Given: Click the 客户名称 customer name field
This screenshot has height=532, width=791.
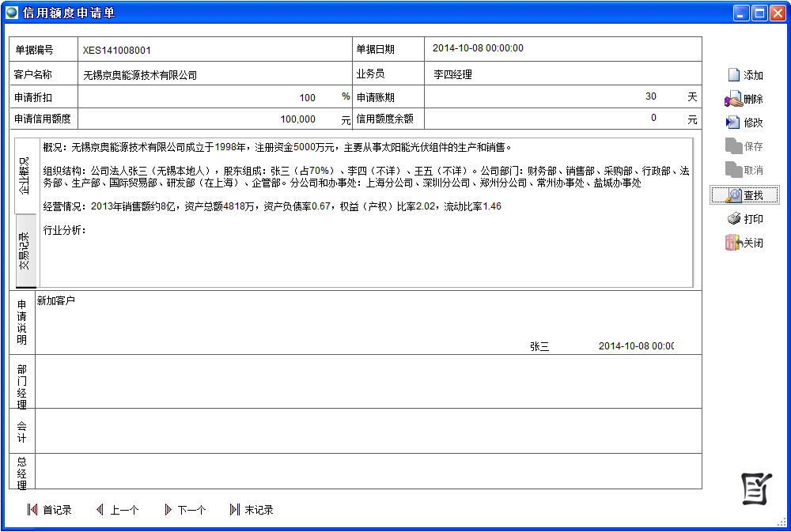Looking at the screenshot, I should point(214,75).
